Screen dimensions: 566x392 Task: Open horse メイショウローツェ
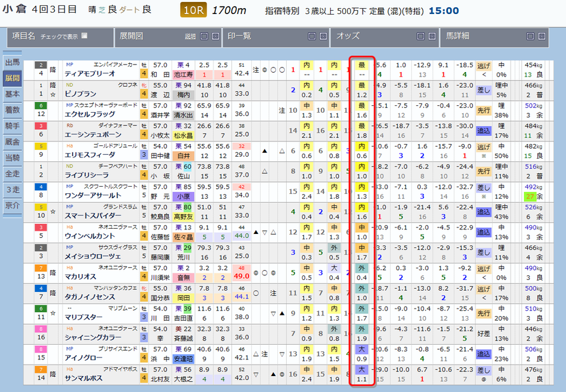click(x=93, y=256)
